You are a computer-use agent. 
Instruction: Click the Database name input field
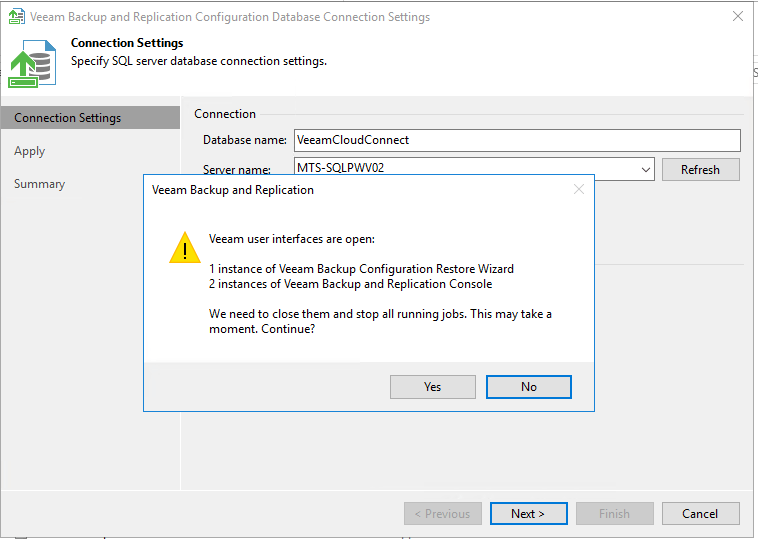(x=516, y=140)
